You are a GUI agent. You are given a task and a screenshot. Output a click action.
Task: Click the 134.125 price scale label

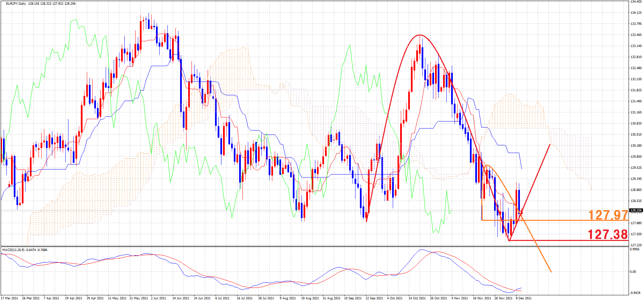636,13
